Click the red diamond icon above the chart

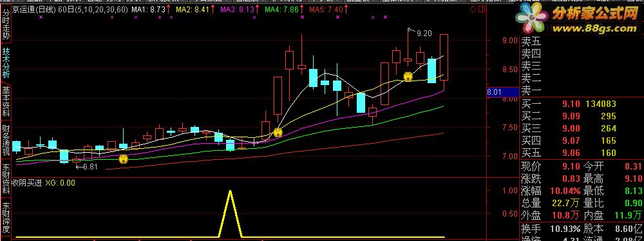(x=473, y=8)
